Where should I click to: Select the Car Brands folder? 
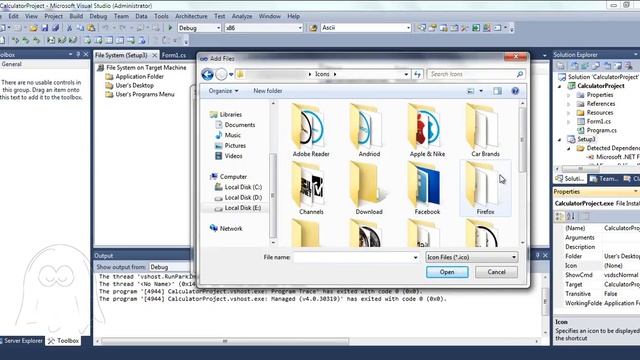pyautogui.click(x=485, y=131)
